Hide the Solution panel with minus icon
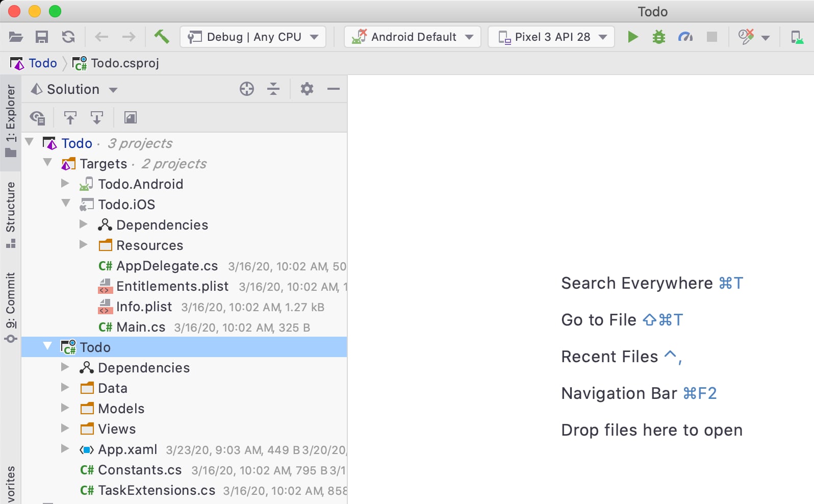Viewport: 814px width, 504px height. click(x=334, y=89)
